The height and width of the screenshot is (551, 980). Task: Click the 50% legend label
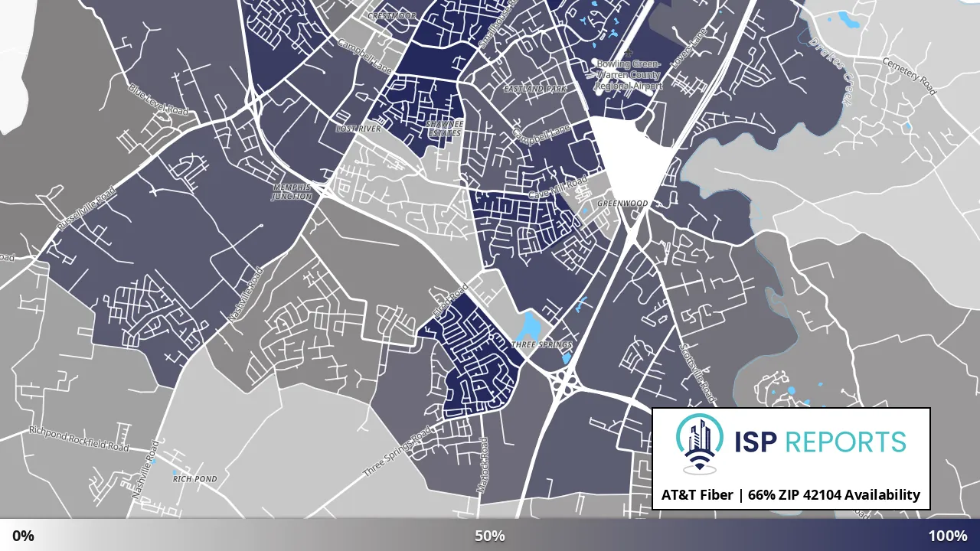(x=490, y=536)
